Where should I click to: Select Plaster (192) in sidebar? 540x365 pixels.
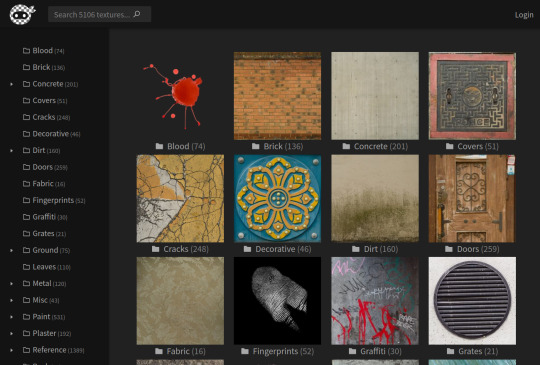47,333
